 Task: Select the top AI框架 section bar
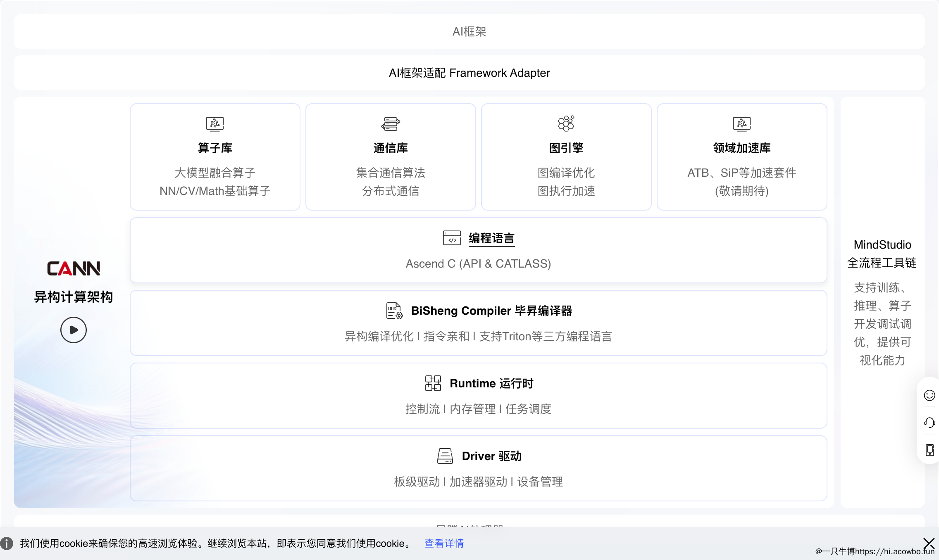tap(469, 31)
